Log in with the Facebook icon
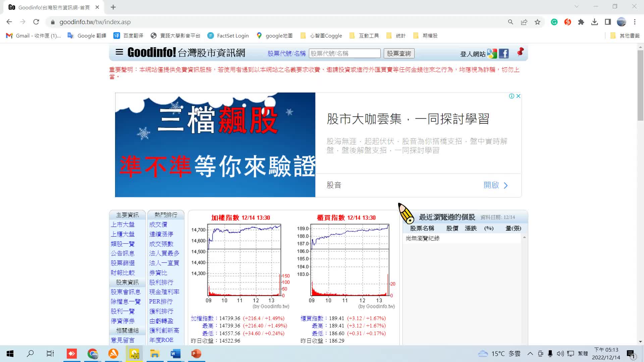The height and width of the screenshot is (362, 644). pos(504,54)
